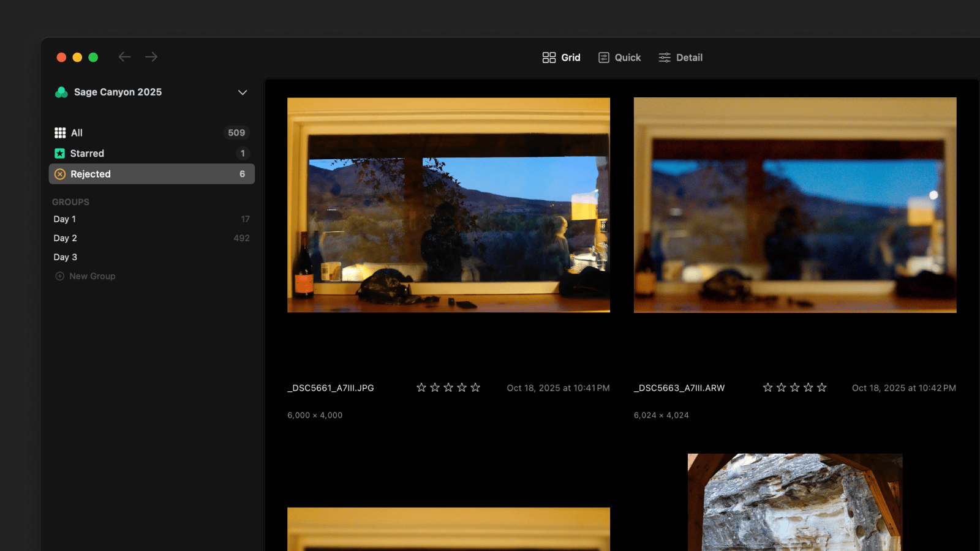Go forward with the right arrow
This screenshot has height=551, width=980.
pyautogui.click(x=151, y=57)
